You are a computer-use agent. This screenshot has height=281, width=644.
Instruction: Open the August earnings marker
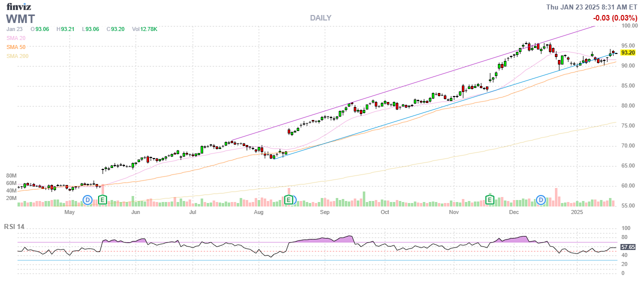click(x=289, y=200)
